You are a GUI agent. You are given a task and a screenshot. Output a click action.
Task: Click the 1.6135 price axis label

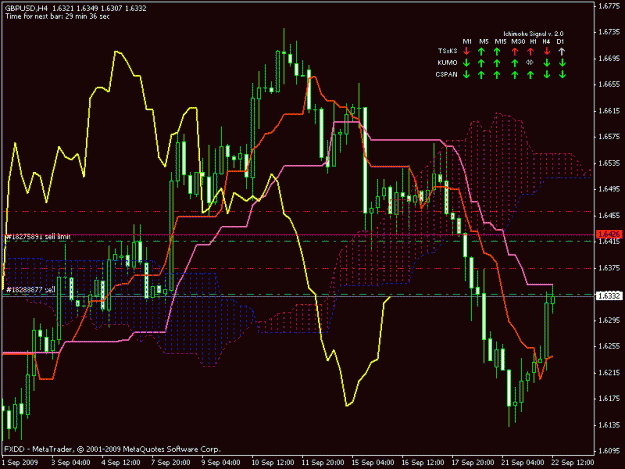(609, 425)
